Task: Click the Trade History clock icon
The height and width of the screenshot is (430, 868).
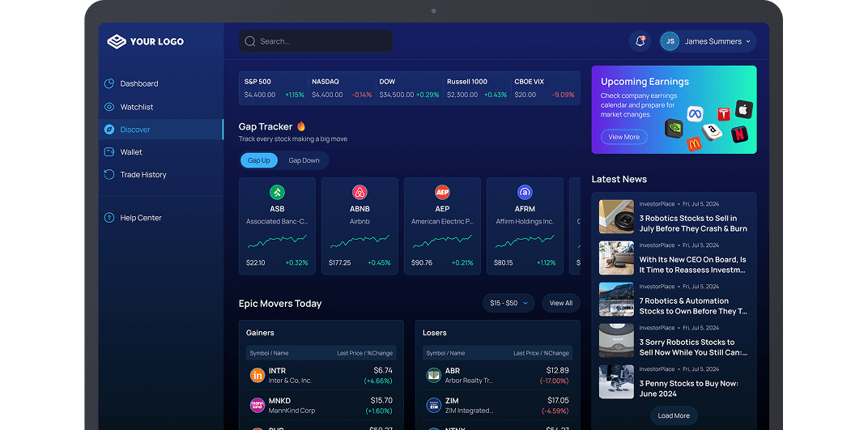Action: tap(109, 174)
